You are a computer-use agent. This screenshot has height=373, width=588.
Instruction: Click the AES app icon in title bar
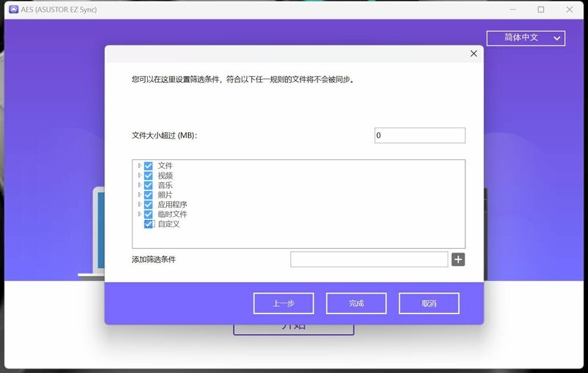coord(13,10)
